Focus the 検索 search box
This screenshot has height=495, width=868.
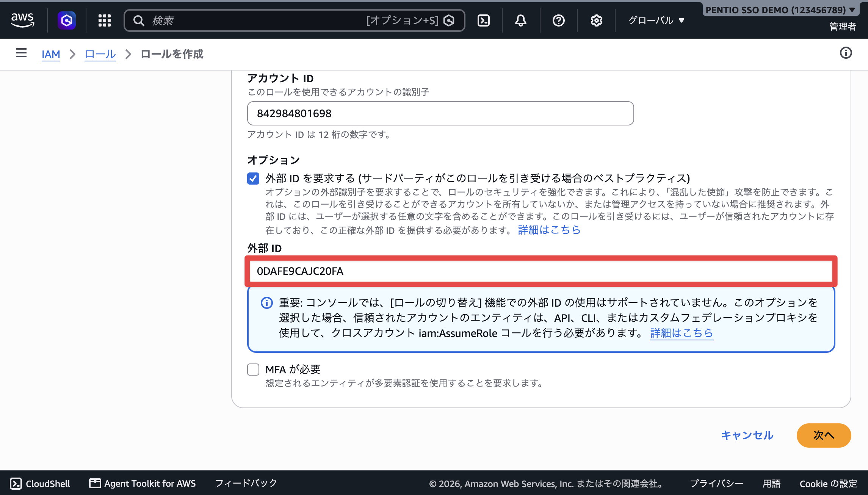pos(294,20)
